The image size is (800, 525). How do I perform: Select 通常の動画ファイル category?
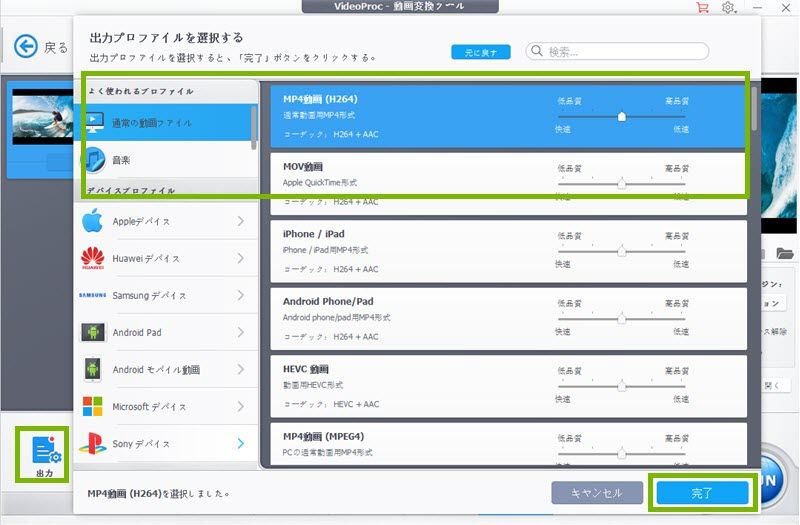165,123
